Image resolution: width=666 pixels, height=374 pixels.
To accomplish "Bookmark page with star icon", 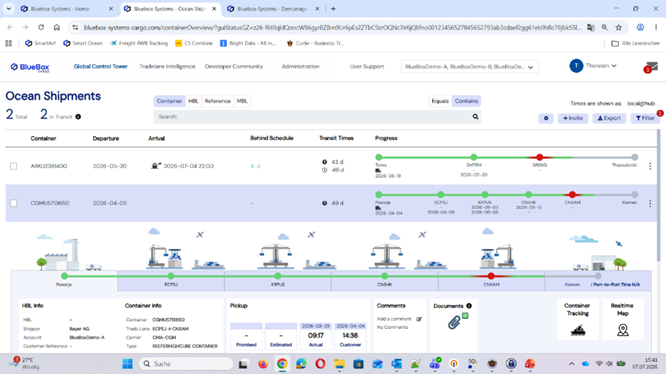I will 618,27.
